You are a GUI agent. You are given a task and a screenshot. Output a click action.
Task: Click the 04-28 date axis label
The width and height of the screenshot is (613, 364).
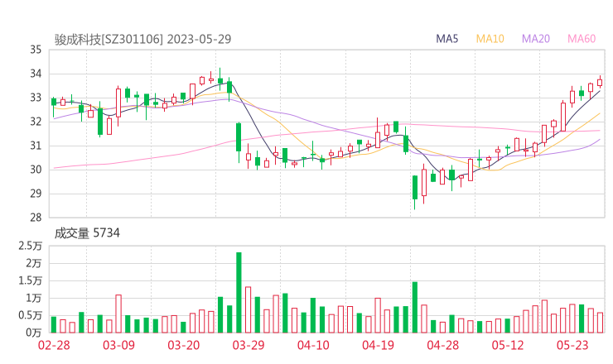443,345
